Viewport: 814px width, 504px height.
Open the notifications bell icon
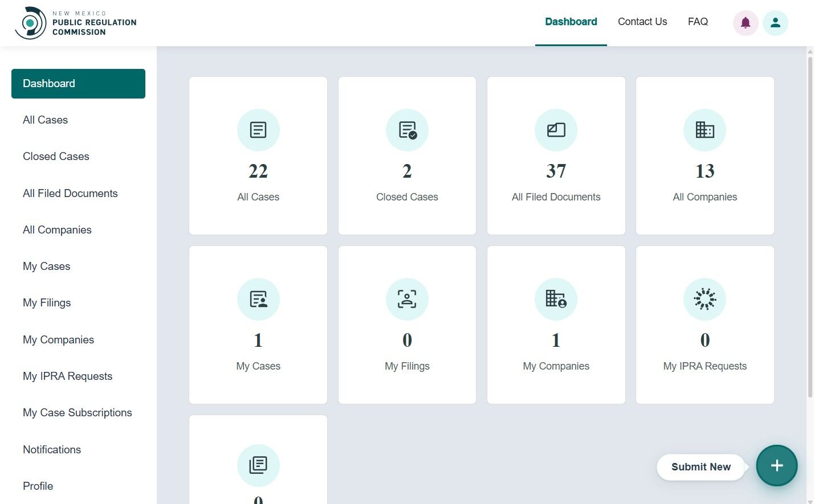click(x=745, y=22)
